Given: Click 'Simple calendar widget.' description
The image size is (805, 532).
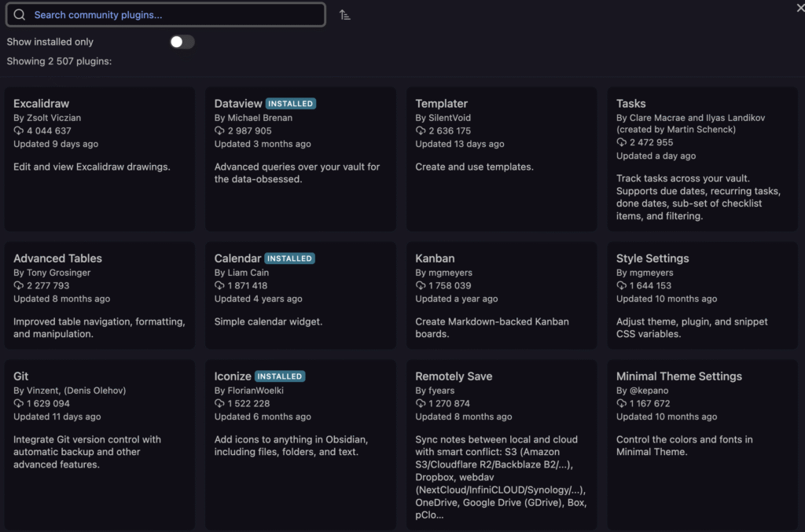Looking at the screenshot, I should pos(268,321).
